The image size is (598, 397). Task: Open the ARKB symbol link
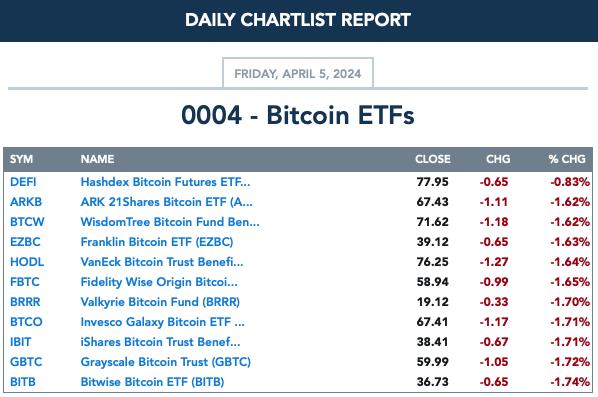(26, 202)
